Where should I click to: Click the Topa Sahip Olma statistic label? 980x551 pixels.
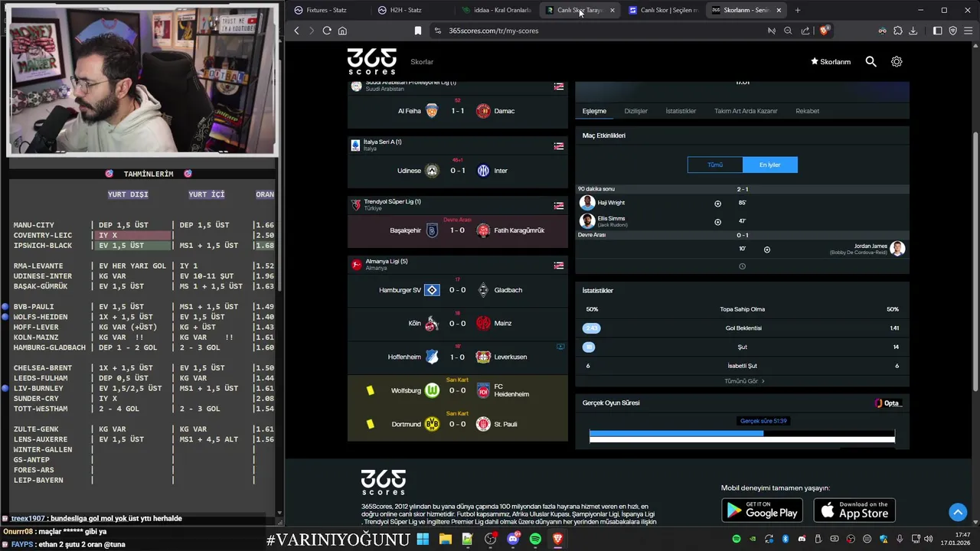coord(743,309)
